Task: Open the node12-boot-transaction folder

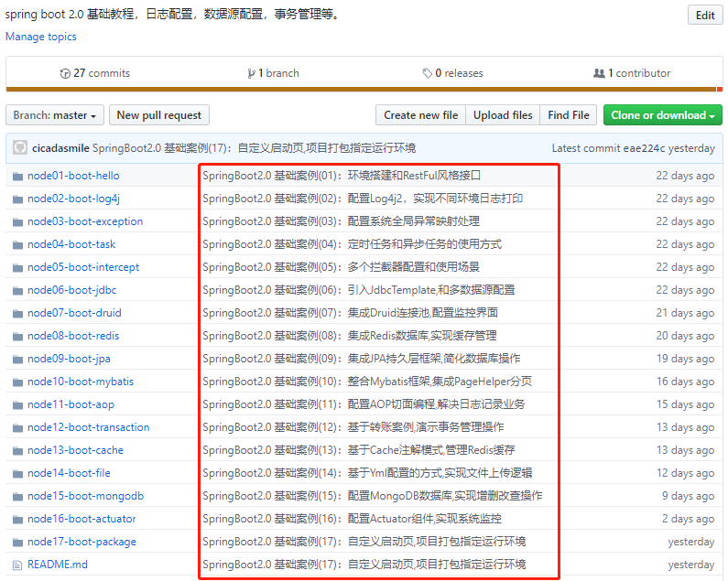Action: [88, 427]
